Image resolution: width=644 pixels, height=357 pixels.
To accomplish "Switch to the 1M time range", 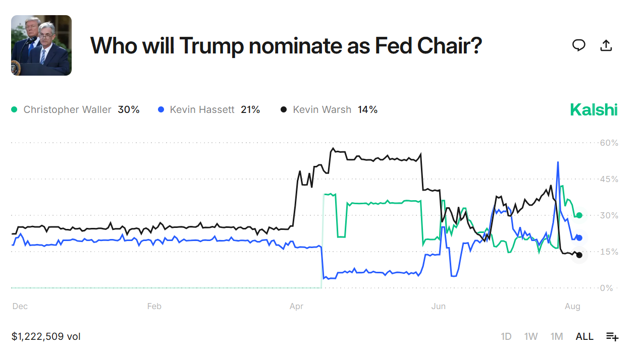I will 557,336.
